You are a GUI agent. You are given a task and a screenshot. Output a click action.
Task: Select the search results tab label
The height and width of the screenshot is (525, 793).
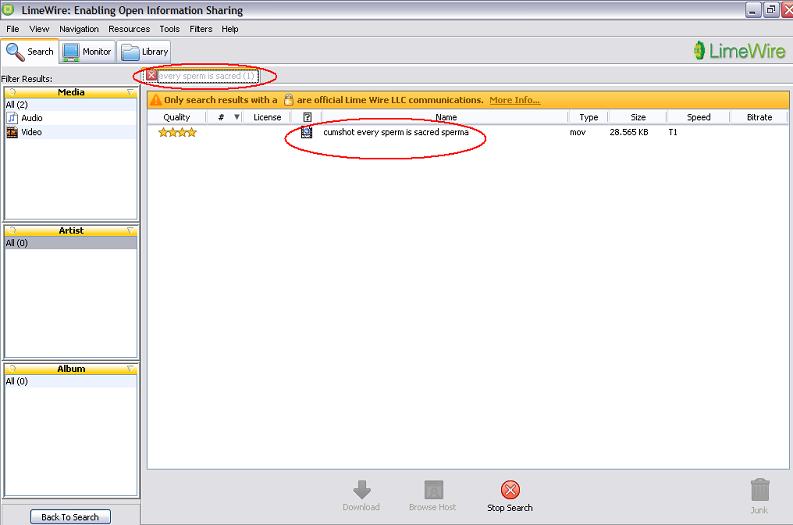(207, 76)
